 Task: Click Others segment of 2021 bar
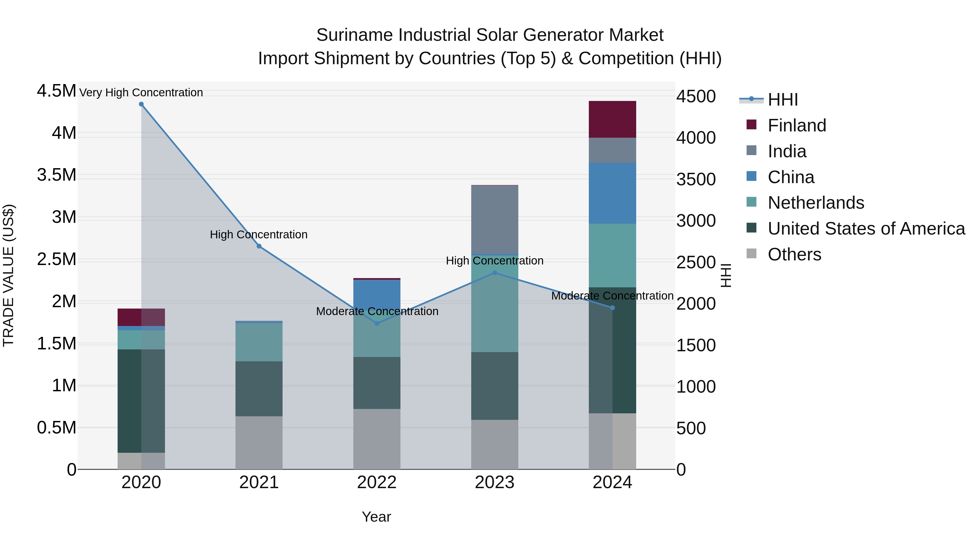259,443
